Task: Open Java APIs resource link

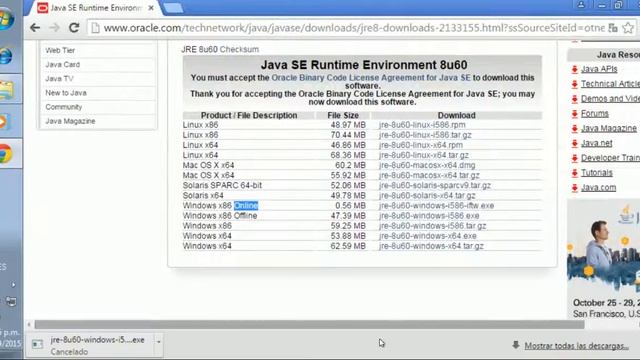Action: [599, 69]
